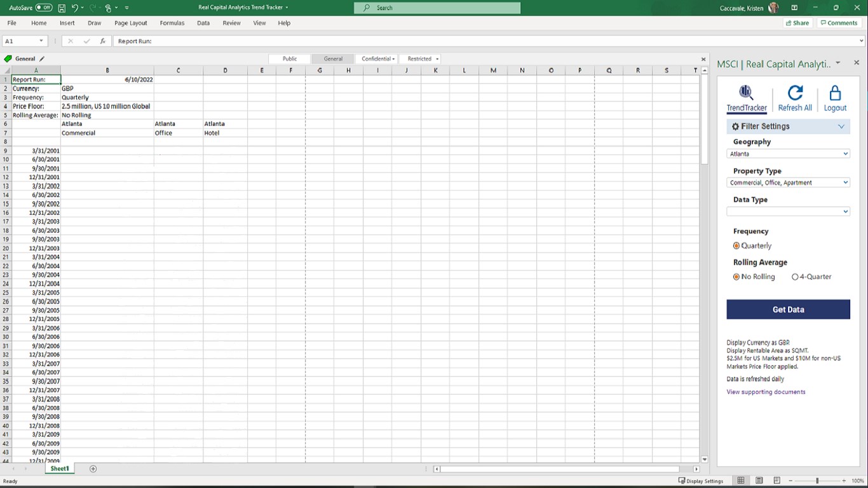Open the MSCI task pane options arrow
This screenshot has width=868, height=488.
pos(838,63)
